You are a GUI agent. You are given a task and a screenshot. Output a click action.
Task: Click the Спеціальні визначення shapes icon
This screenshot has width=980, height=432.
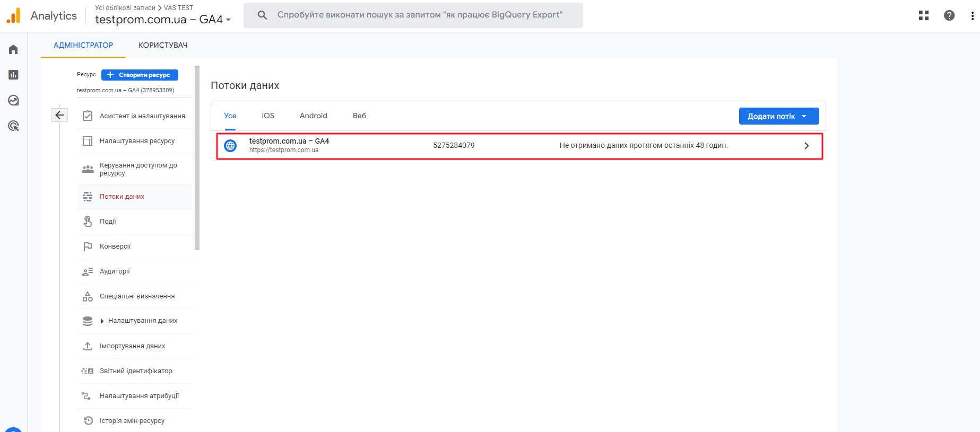(88, 296)
